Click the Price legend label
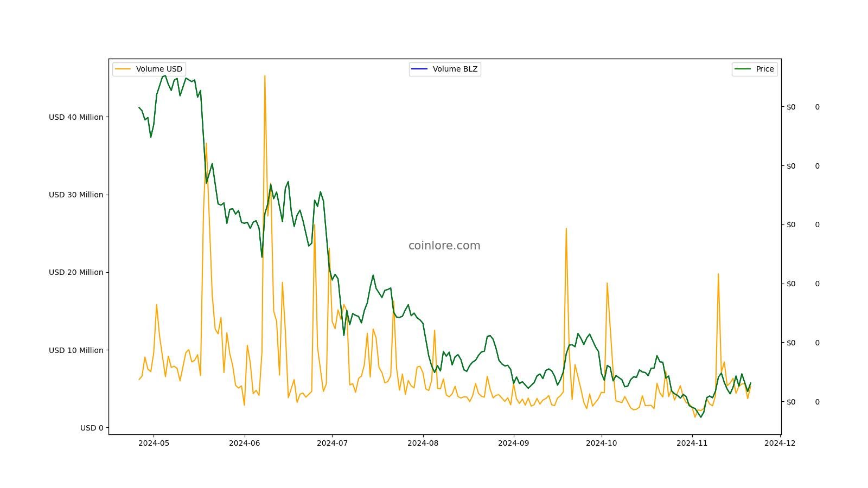This screenshot has height=488, width=868. click(x=765, y=69)
